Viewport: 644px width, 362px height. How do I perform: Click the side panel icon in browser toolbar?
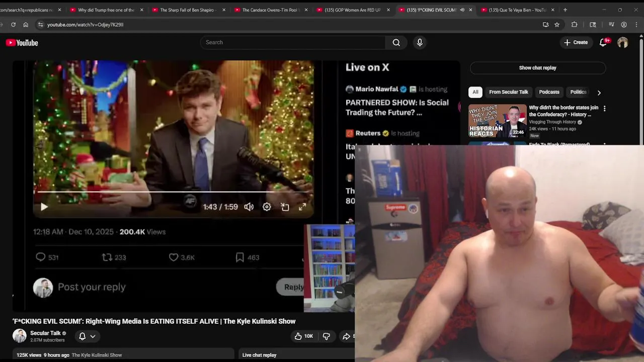(593, 24)
